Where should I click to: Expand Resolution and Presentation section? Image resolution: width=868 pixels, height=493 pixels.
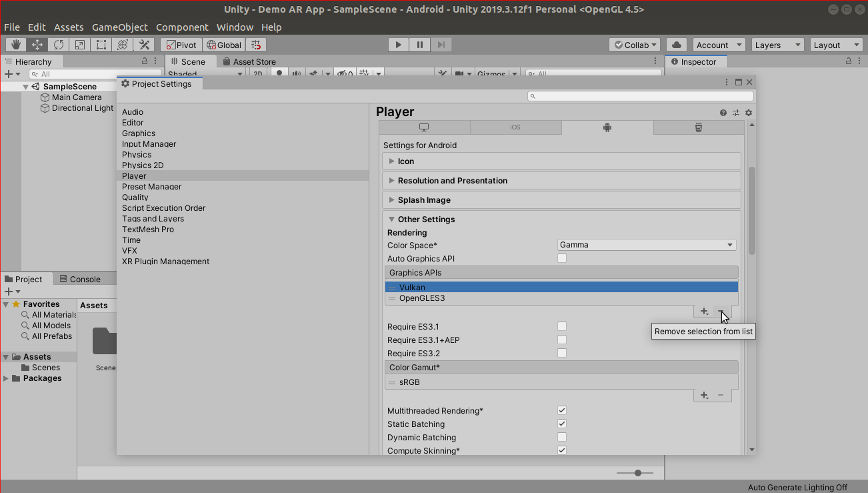click(x=561, y=181)
